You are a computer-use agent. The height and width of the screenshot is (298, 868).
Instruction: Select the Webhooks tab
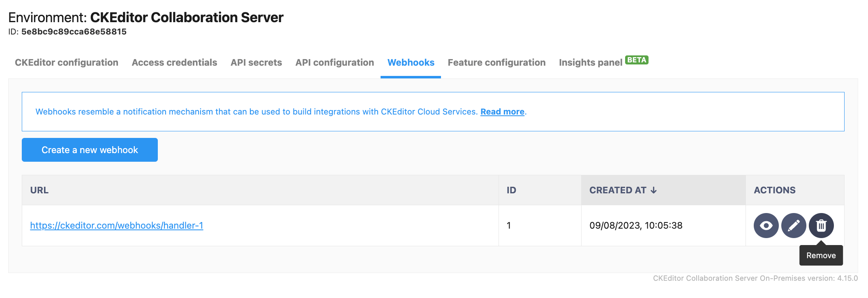point(411,62)
